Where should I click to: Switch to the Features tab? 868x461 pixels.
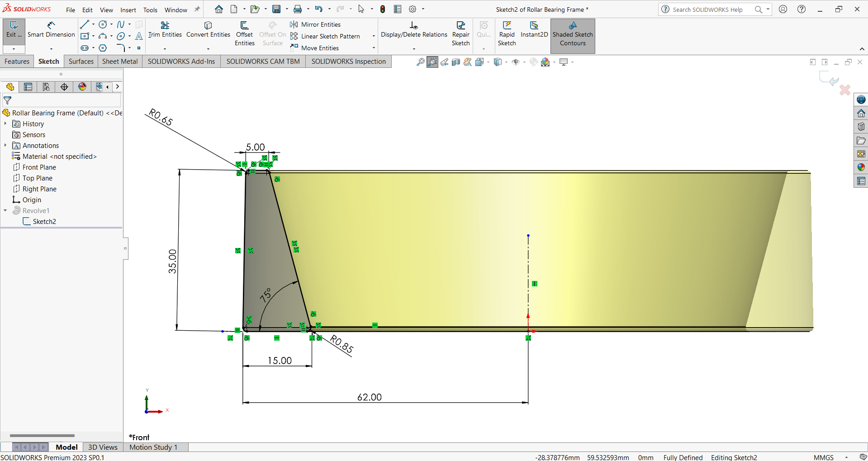[x=17, y=62]
